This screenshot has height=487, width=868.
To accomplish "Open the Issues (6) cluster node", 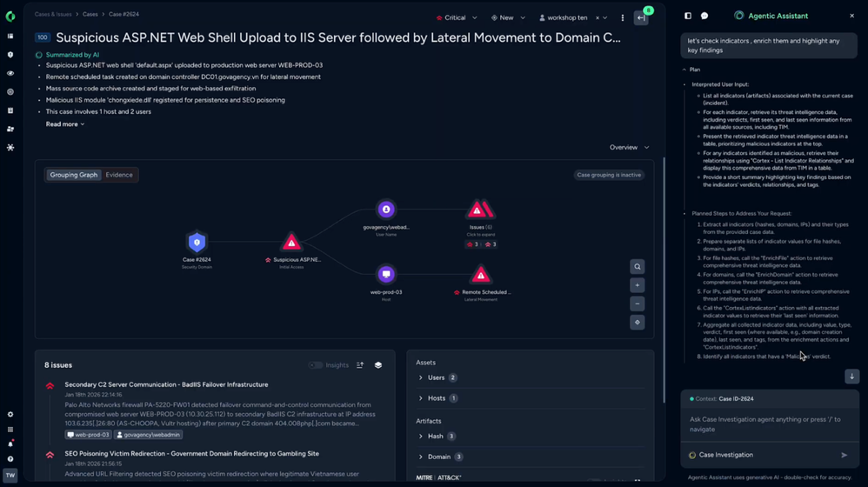I will point(480,210).
